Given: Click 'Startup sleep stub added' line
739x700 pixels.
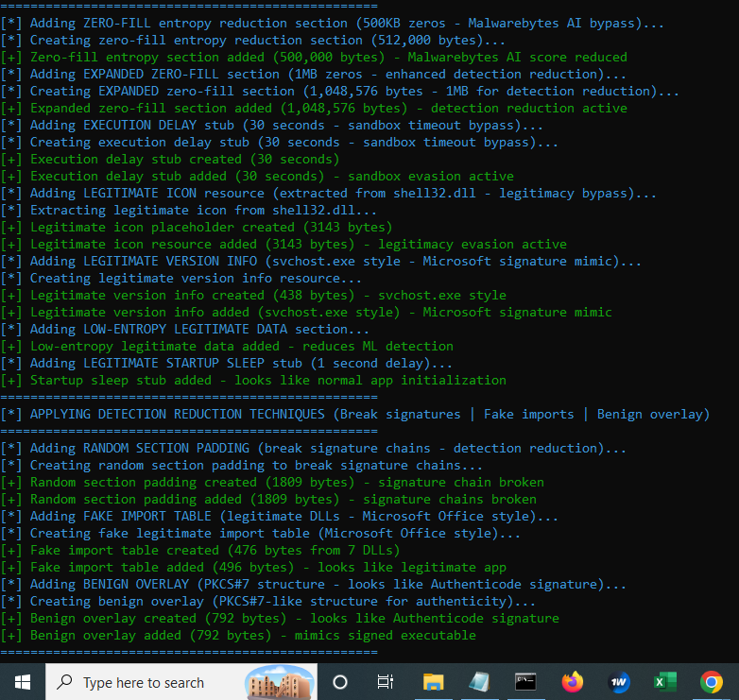Looking at the screenshot, I should [x=253, y=380].
